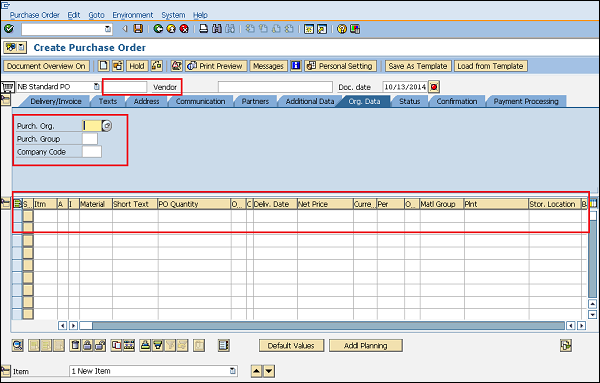
Task: Open the 1 New Item dropdown
Action: tap(233, 371)
